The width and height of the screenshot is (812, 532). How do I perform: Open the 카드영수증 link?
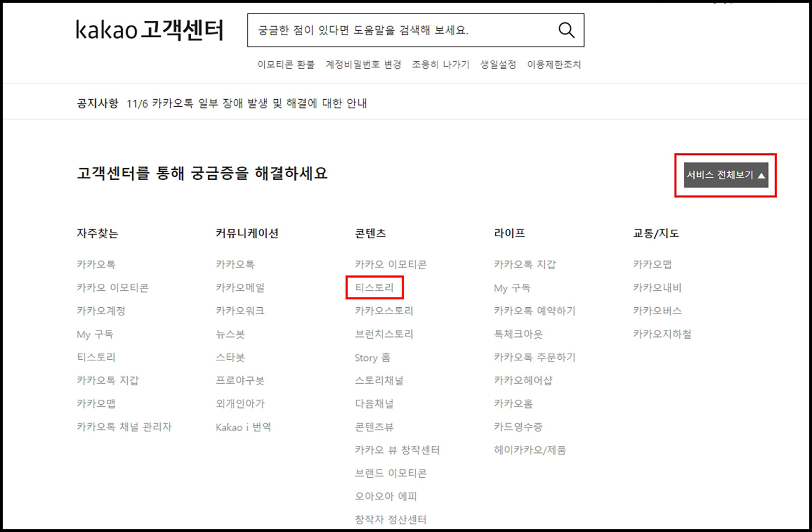pyautogui.click(x=519, y=427)
